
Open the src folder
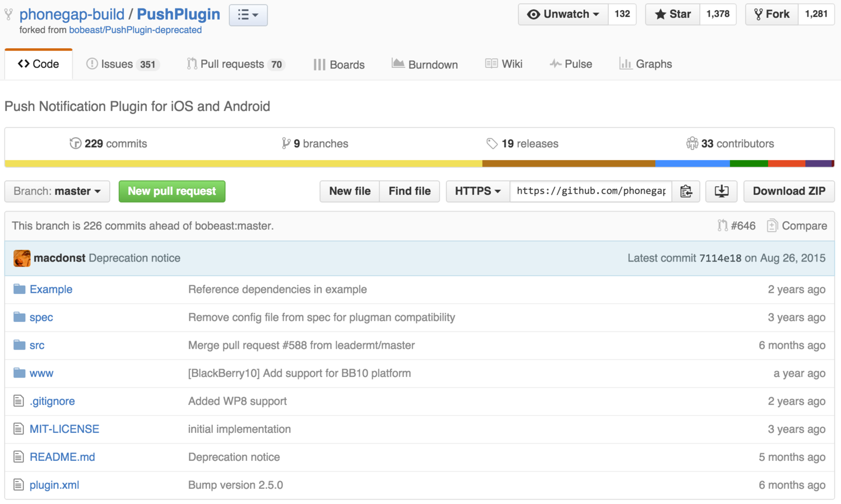tap(37, 345)
